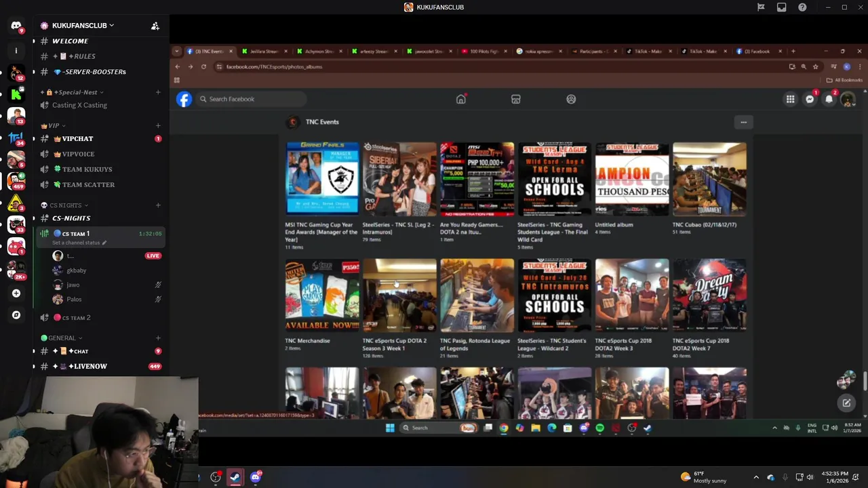Viewport: 868px width, 488px height.
Task: Click the invite people icon beside KUKUFANSCLUB
Action: (155, 26)
